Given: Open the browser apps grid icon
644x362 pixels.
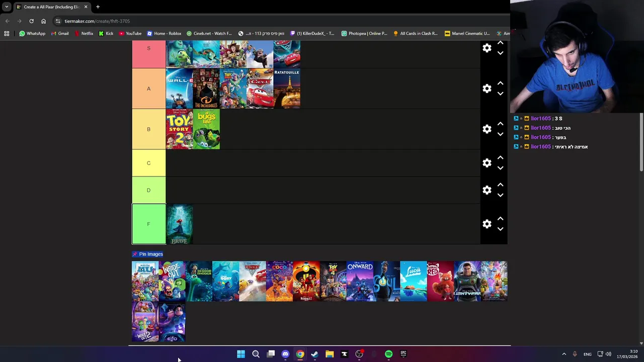Looking at the screenshot, I should pyautogui.click(x=7, y=34).
